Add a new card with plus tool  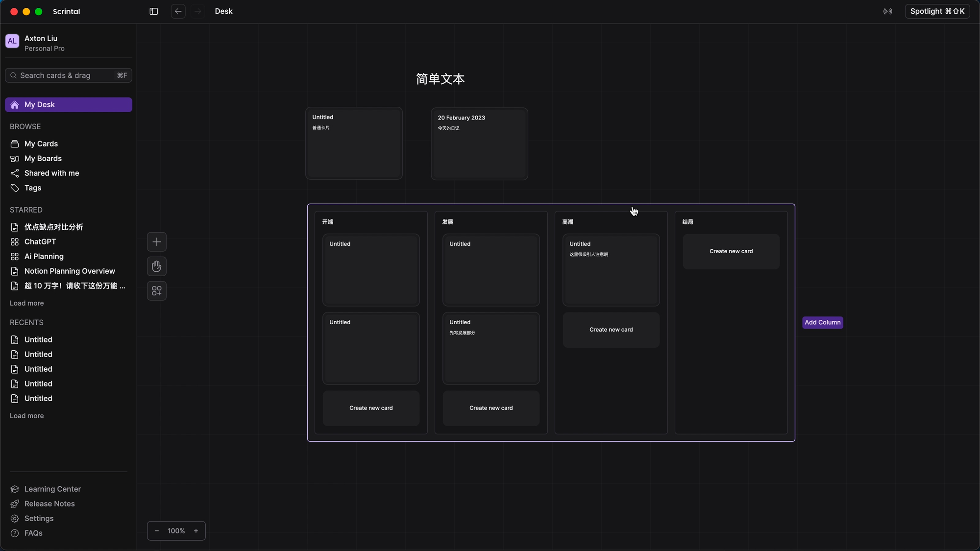[157, 242]
